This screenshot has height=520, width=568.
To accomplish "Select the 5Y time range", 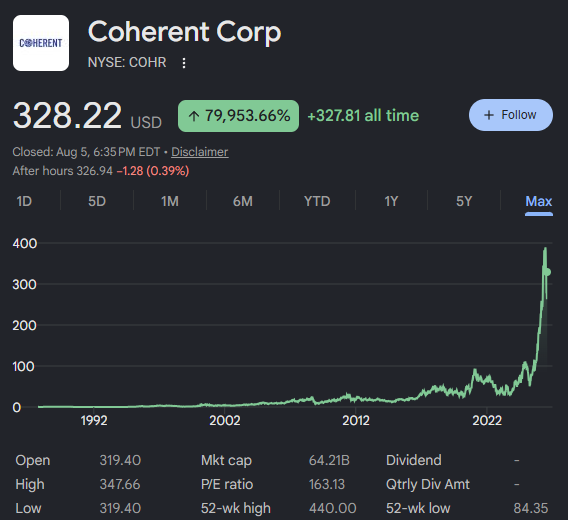I will [x=464, y=201].
